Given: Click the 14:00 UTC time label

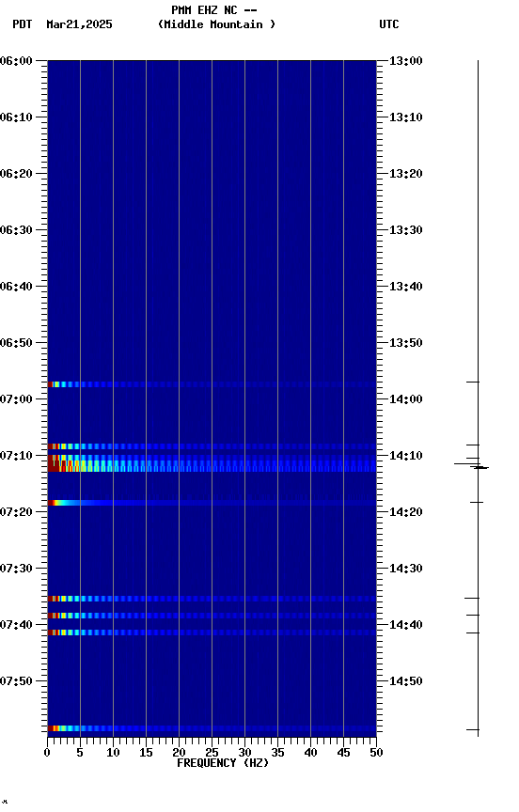Looking at the screenshot, I should pos(406,399).
